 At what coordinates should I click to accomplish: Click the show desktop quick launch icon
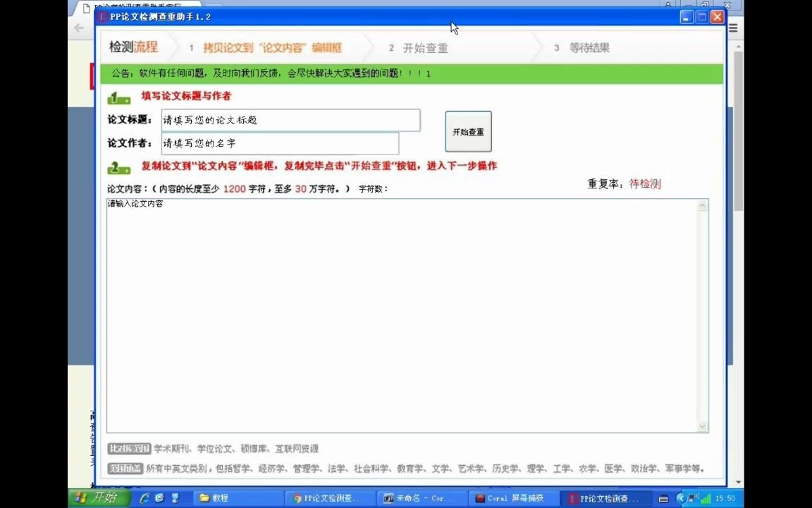click(x=175, y=498)
